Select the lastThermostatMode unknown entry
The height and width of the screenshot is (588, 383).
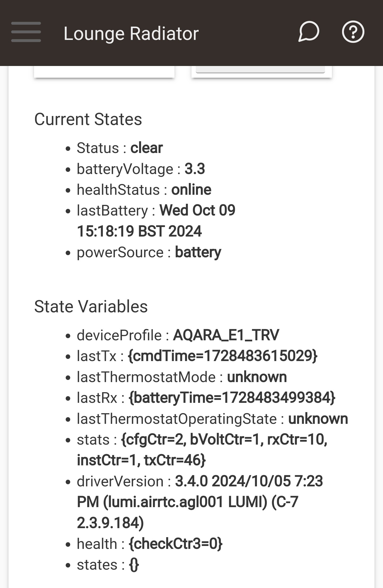(x=182, y=377)
